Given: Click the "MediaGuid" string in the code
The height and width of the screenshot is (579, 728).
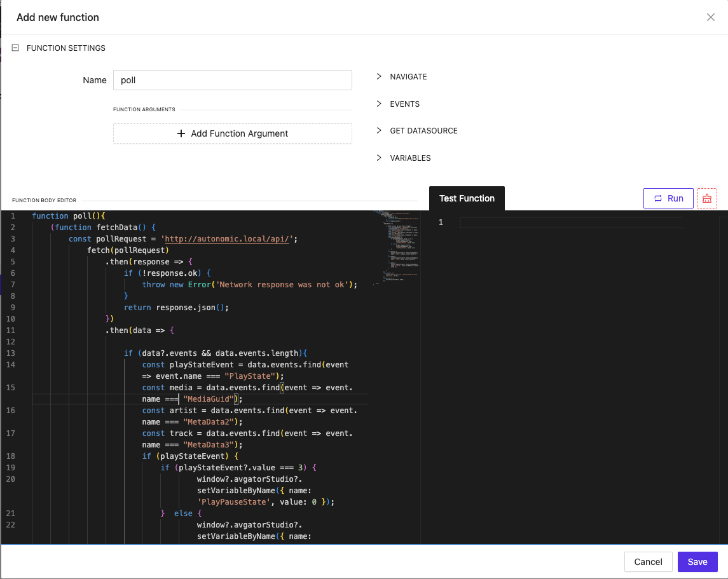Looking at the screenshot, I should pyautogui.click(x=207, y=399).
